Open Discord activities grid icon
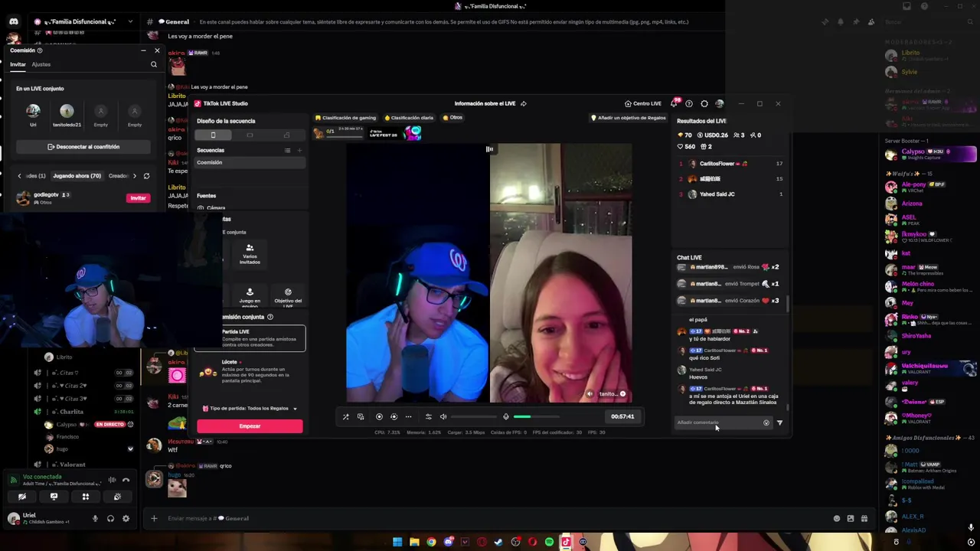This screenshot has height=551, width=980. click(x=86, y=497)
